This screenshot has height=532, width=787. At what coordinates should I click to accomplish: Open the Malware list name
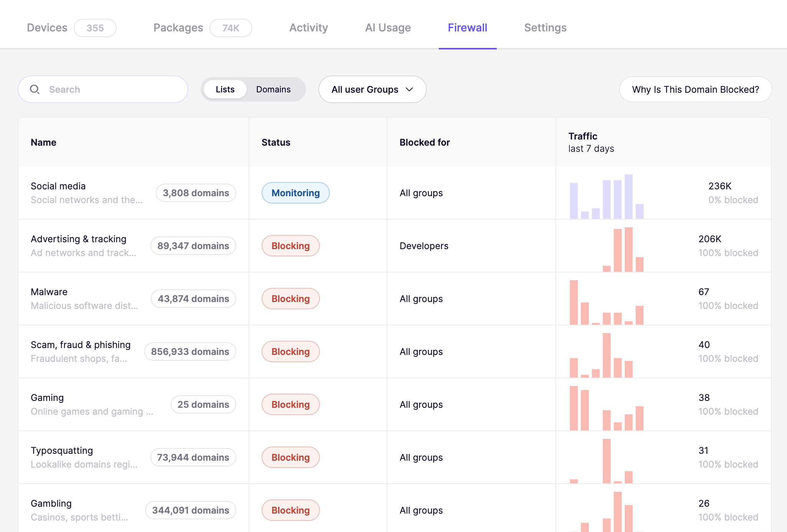click(49, 292)
